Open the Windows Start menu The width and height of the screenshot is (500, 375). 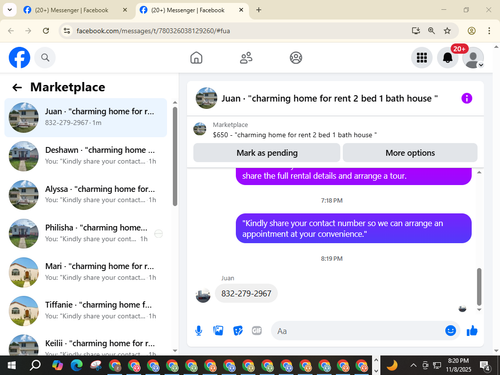12,366
